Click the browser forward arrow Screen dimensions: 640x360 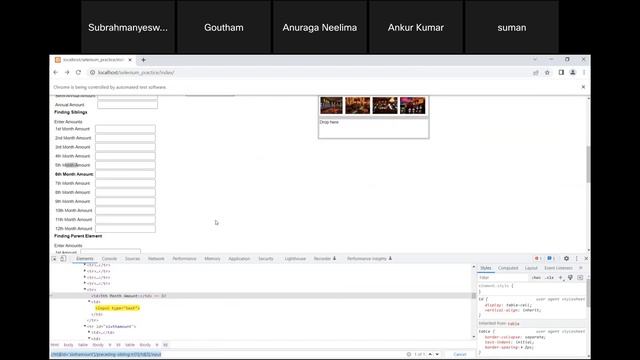(x=67, y=72)
